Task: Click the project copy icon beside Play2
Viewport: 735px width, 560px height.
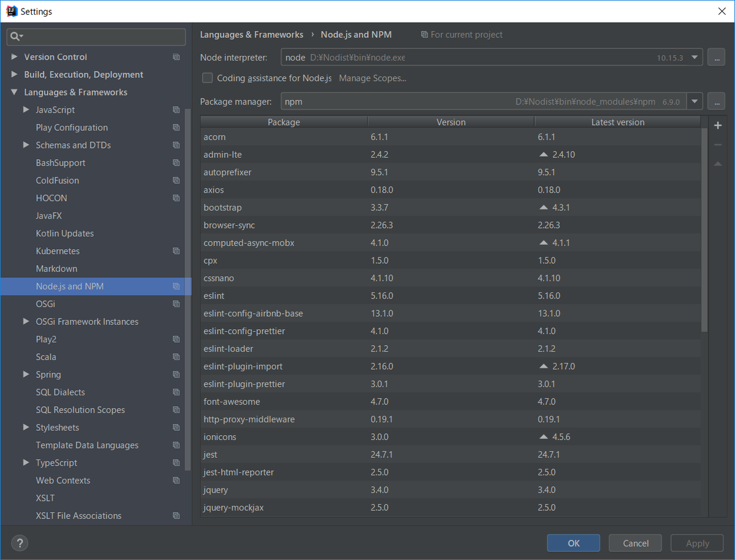Action: (176, 339)
